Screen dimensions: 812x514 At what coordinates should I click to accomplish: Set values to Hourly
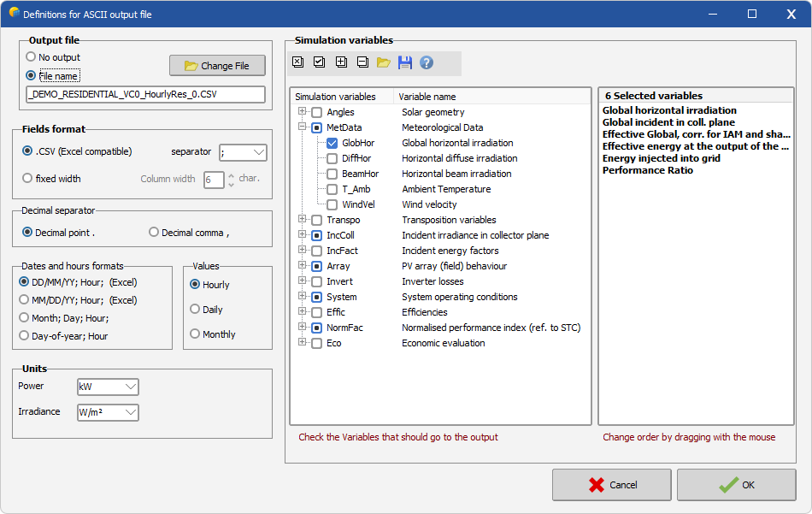[195, 284]
